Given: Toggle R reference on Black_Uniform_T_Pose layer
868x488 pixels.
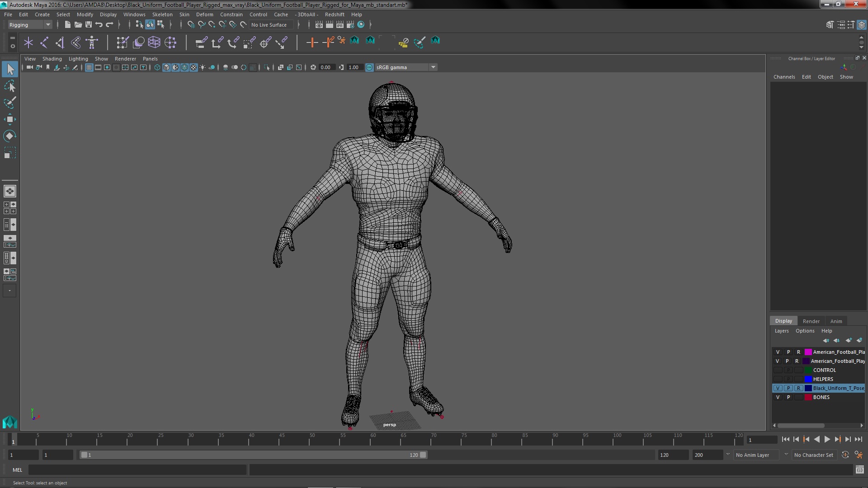Looking at the screenshot, I should coord(798,388).
